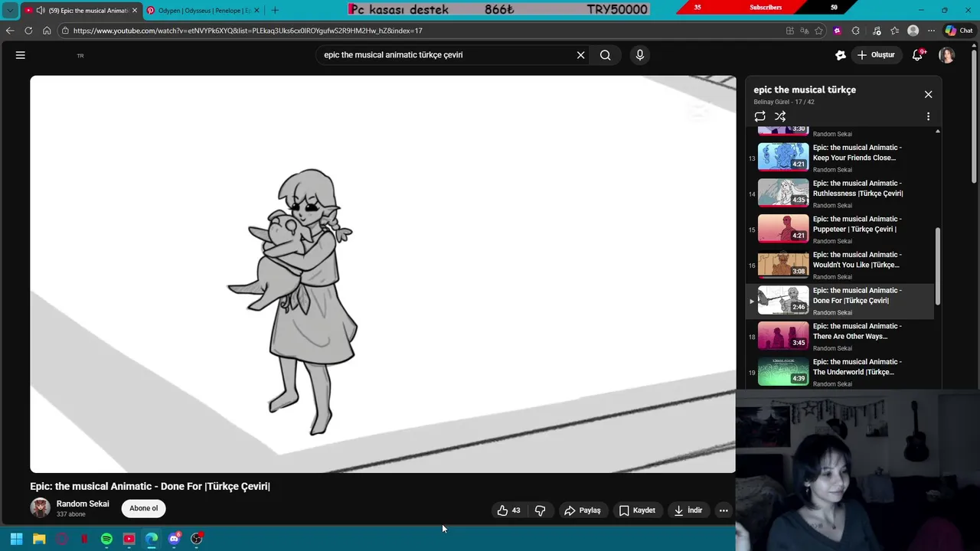The image size is (980, 551).
Task: Toggle playlist loop
Action: [759, 116]
